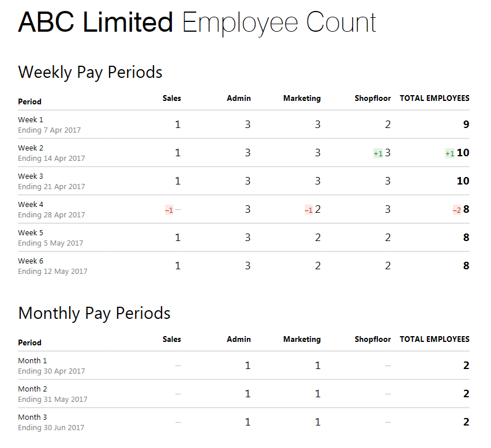Click the Week 1 total employees value 9
The width and height of the screenshot is (491, 448).
[466, 125]
